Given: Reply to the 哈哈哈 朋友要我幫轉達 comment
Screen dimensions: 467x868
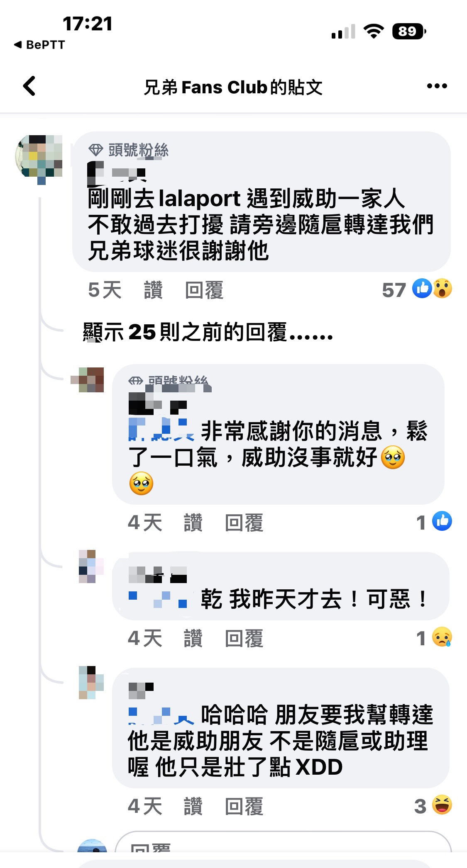Looking at the screenshot, I should point(244,806).
